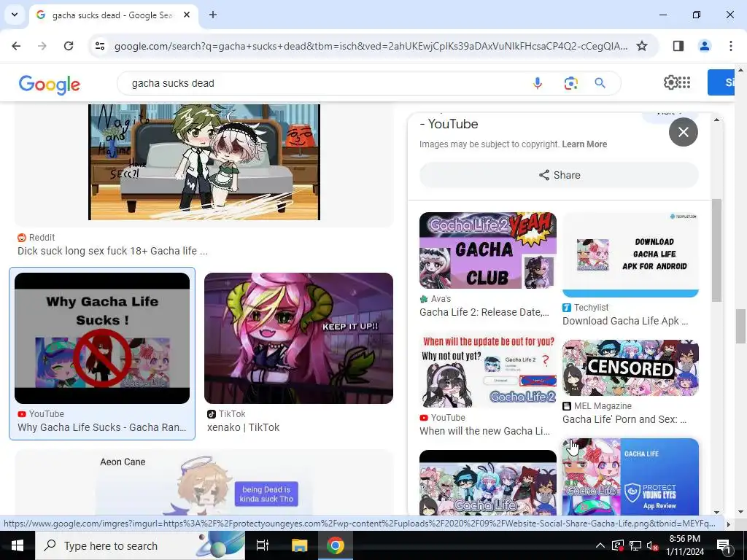
Task: Click the panel scrollbar up arrow
Action: 716,120
